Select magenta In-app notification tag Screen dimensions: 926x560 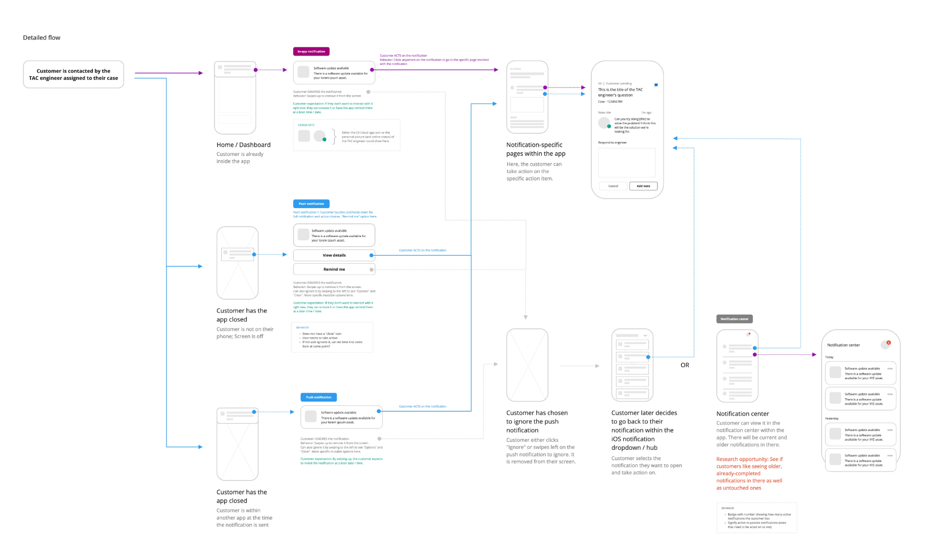311,51
